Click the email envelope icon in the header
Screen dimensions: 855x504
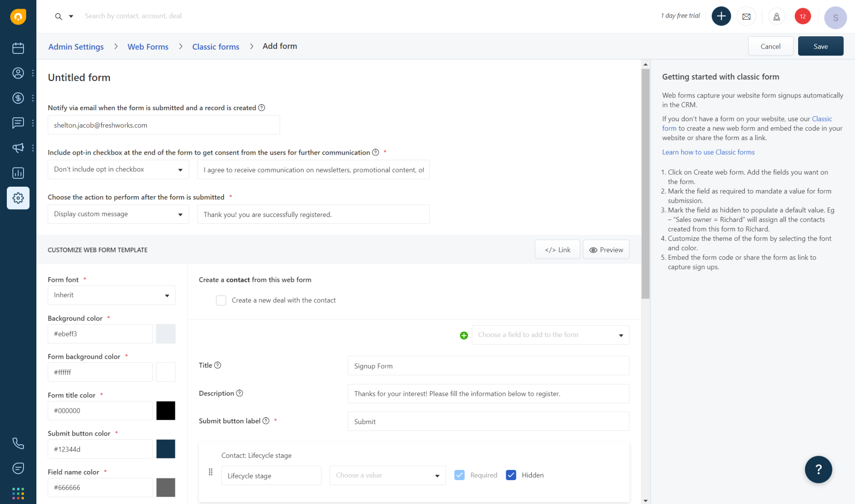click(x=746, y=16)
